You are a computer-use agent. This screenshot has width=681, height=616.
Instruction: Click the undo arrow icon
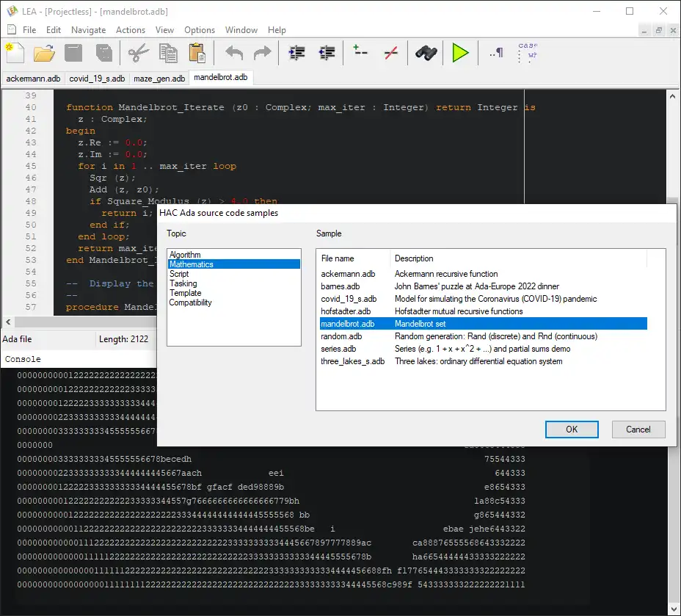tap(233, 53)
